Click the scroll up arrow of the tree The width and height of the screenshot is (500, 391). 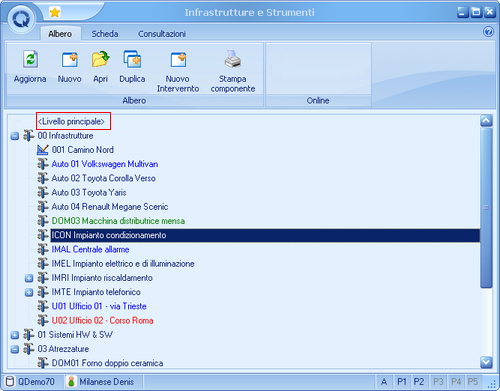coord(486,120)
